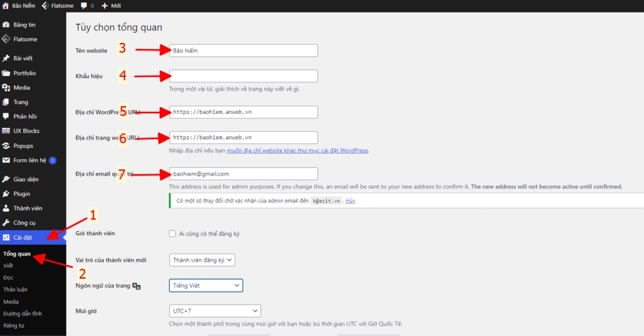Open the link about different WordPress directory address
Viewport: 644px width, 336px height.
click(x=297, y=151)
